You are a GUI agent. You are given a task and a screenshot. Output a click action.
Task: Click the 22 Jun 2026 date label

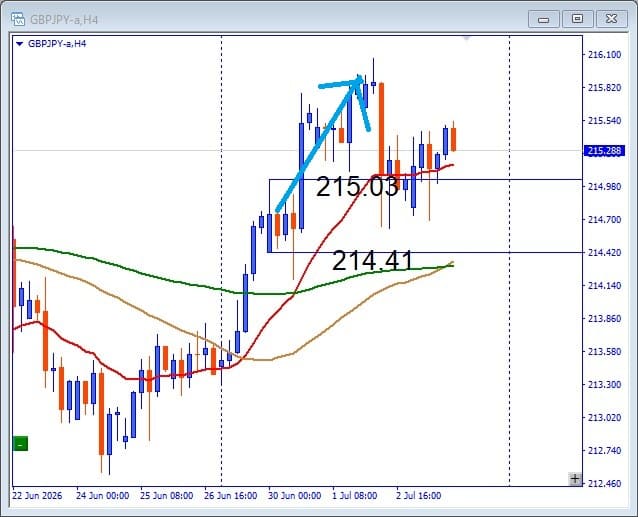coord(37,496)
